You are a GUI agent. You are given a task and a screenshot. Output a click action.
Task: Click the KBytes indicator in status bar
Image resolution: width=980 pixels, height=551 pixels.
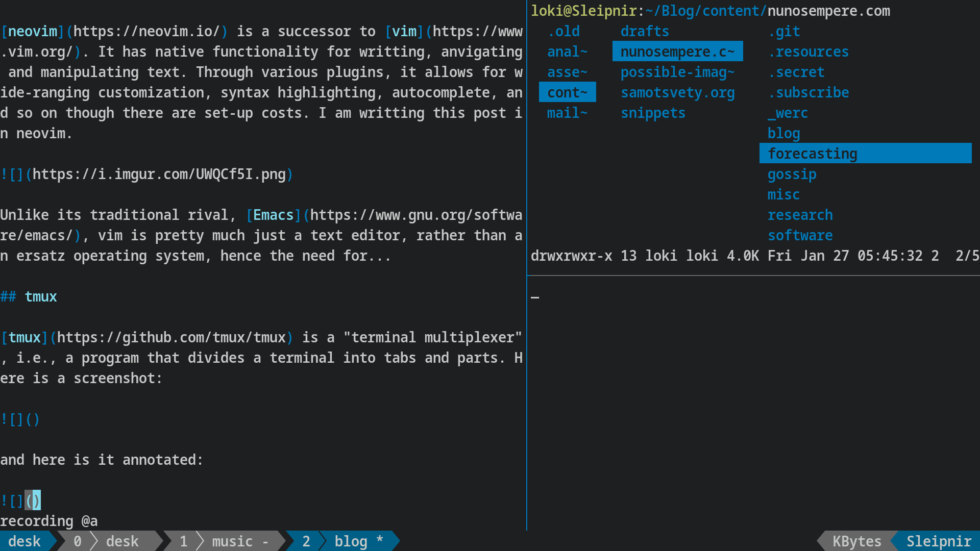[x=857, y=541]
